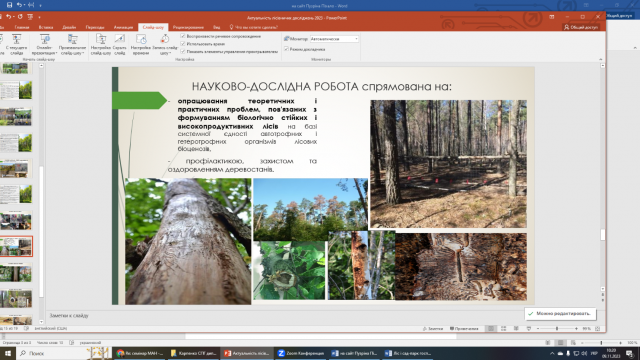Viewport: 640px width, 360px height.
Task: Start slideshow from the status bar
Action: [529, 329]
